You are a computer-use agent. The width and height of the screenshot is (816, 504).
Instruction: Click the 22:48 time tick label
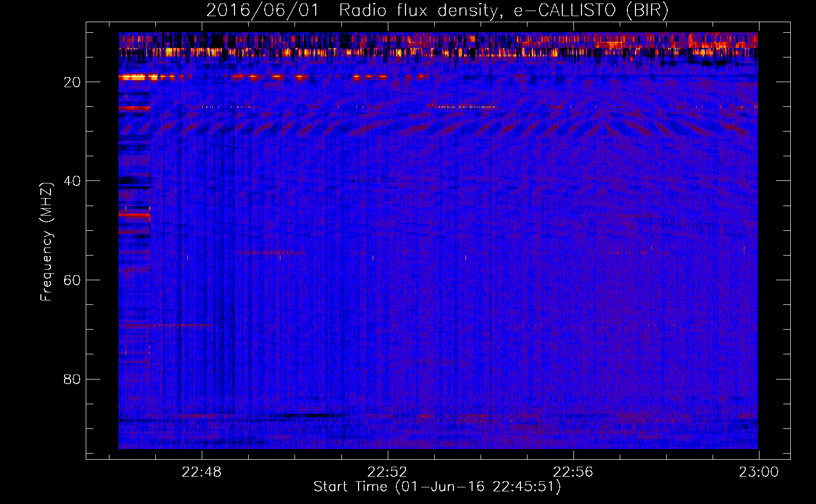click(202, 472)
